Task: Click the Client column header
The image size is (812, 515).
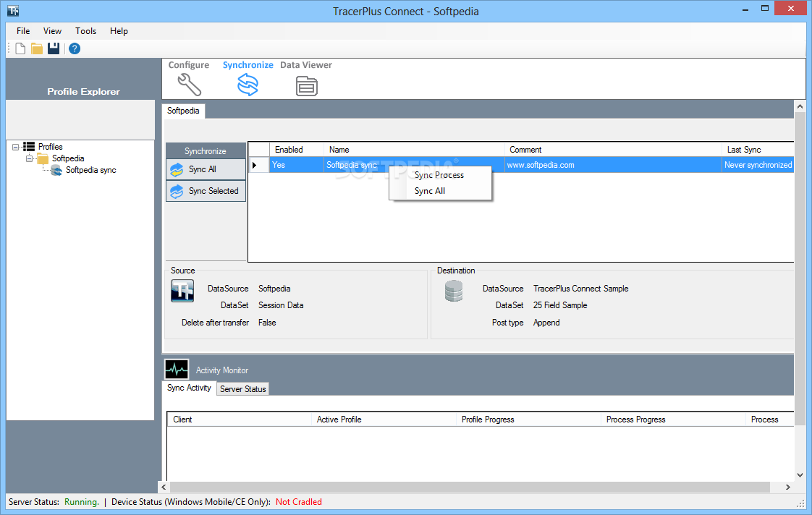Action: click(240, 420)
